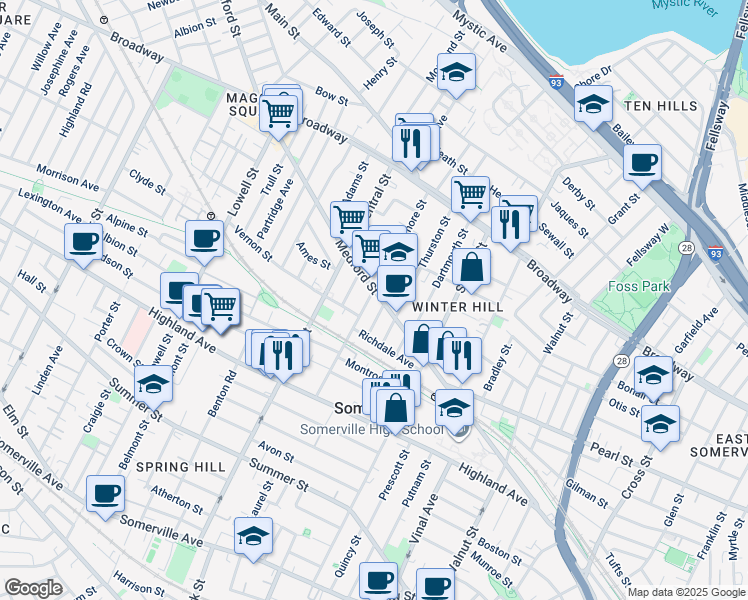Select the restaurant marker near Bradley St
The image size is (748, 600).
[x=462, y=355]
